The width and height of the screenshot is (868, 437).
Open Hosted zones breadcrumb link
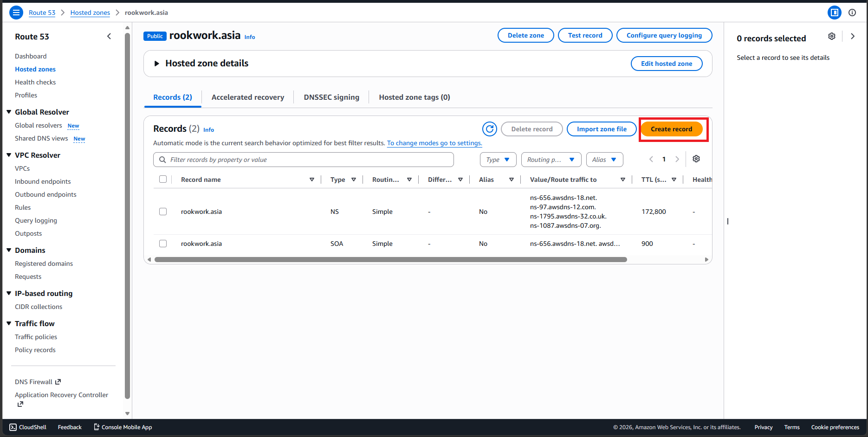tap(90, 13)
